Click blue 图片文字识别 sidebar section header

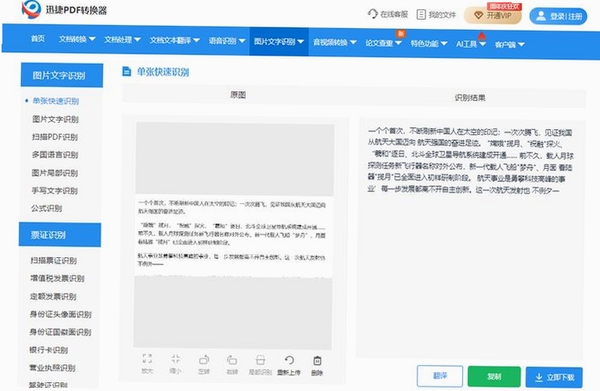click(62, 75)
